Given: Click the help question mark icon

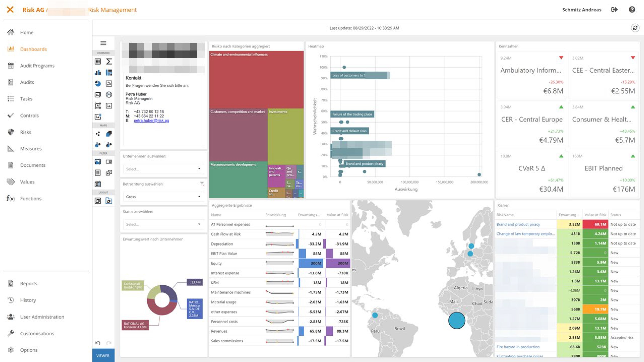Looking at the screenshot, I should point(632,9).
